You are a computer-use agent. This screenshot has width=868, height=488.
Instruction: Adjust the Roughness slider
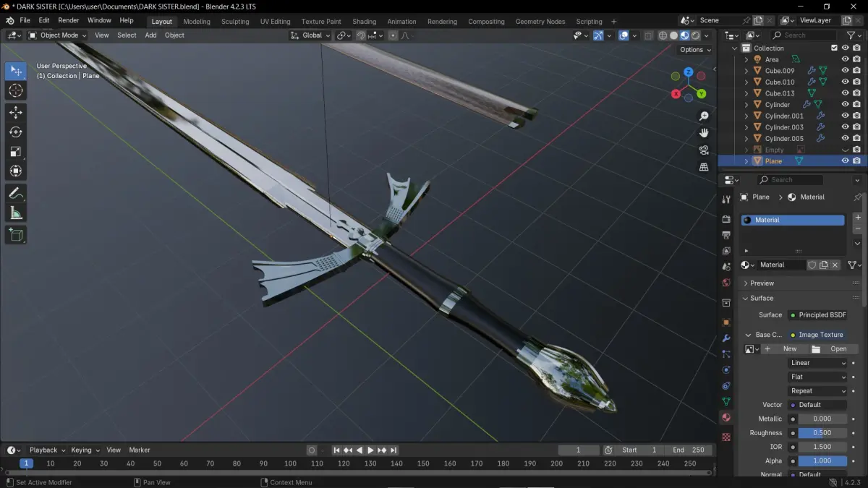(x=822, y=433)
